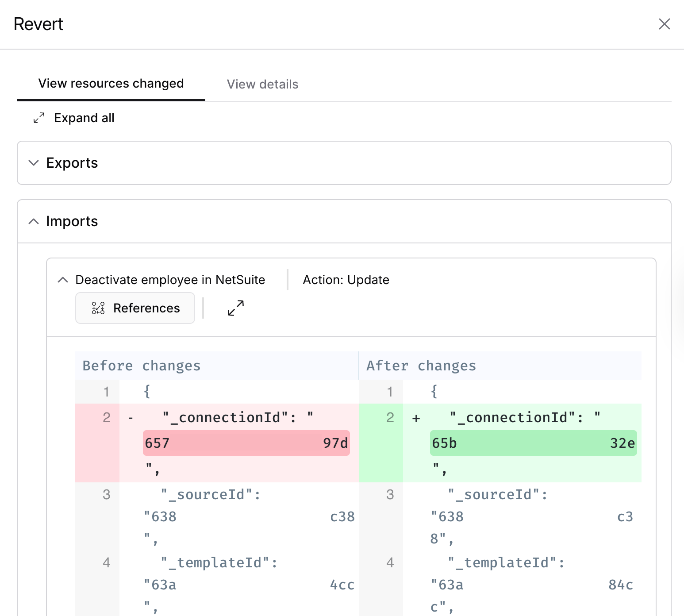Expand the diff view to fullscreen
The image size is (684, 616).
[236, 308]
